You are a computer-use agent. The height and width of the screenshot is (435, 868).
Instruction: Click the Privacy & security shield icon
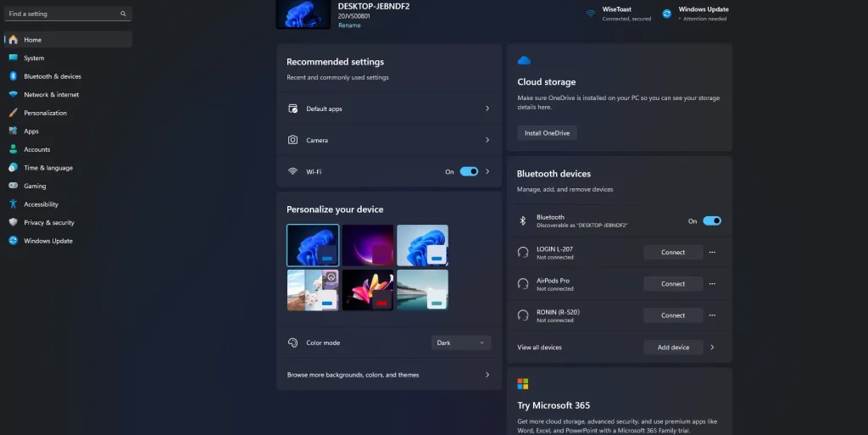pyautogui.click(x=14, y=222)
